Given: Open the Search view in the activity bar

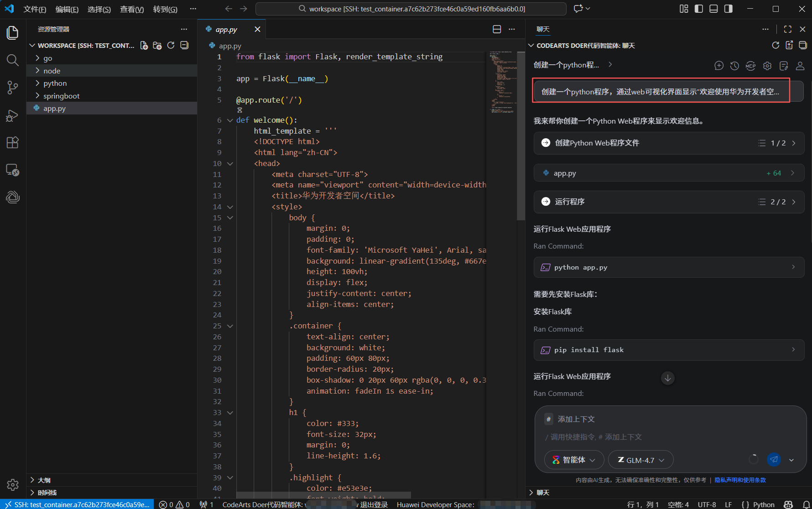Looking at the screenshot, I should pyautogui.click(x=13, y=60).
